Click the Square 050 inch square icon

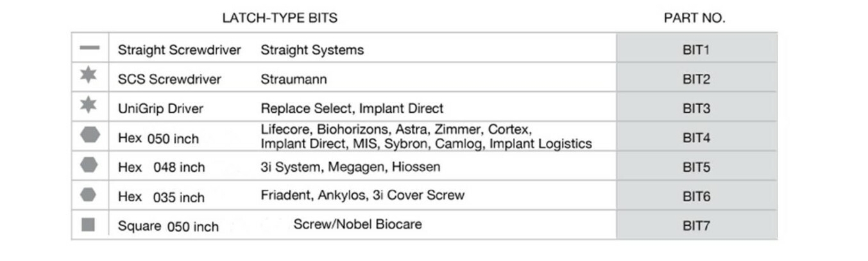(89, 224)
